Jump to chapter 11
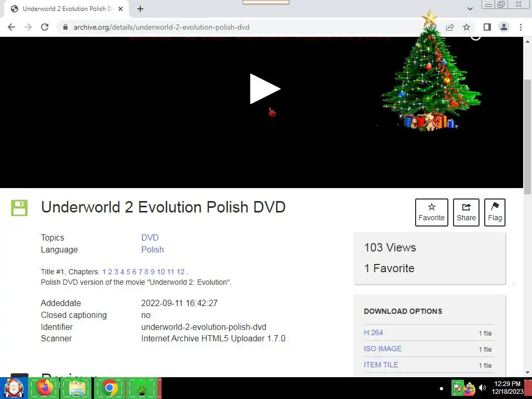The height and width of the screenshot is (399, 532). pos(170,272)
